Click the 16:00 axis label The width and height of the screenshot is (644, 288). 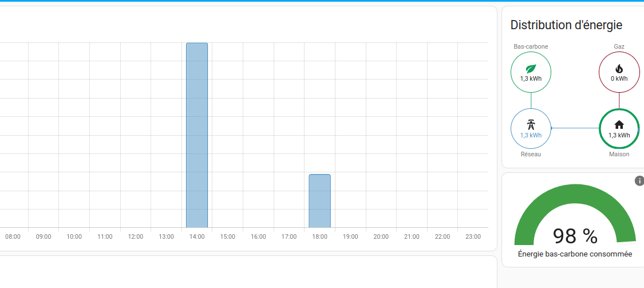tap(258, 237)
